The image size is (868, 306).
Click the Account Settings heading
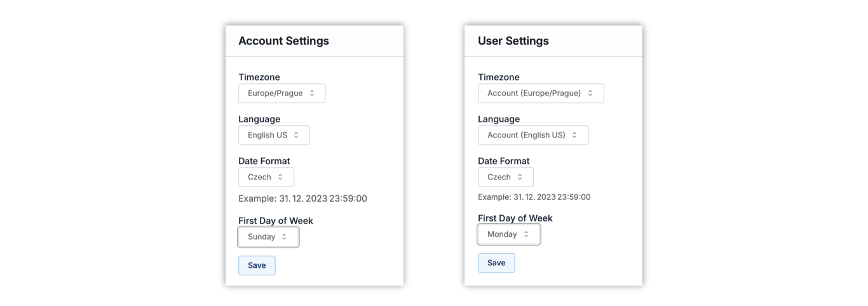[283, 41]
